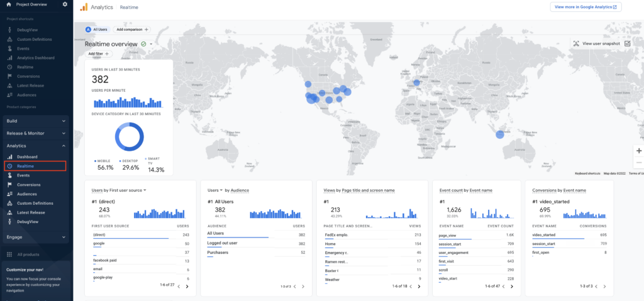The height and width of the screenshot is (301, 644).
Task: Click the Add comparison button
Action: (x=132, y=30)
